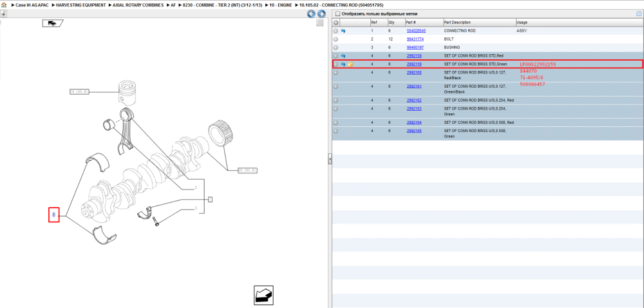Open part number 2992165 link
Screen dimensions: 644x308
click(414, 131)
